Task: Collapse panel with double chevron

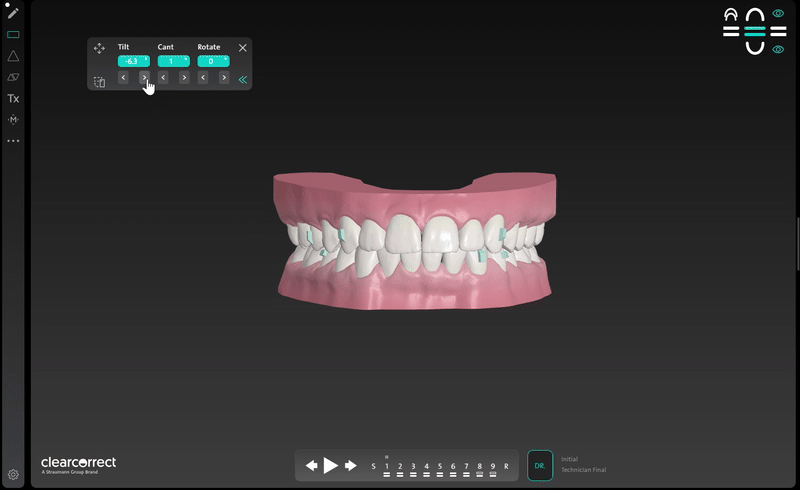Action: point(243,79)
